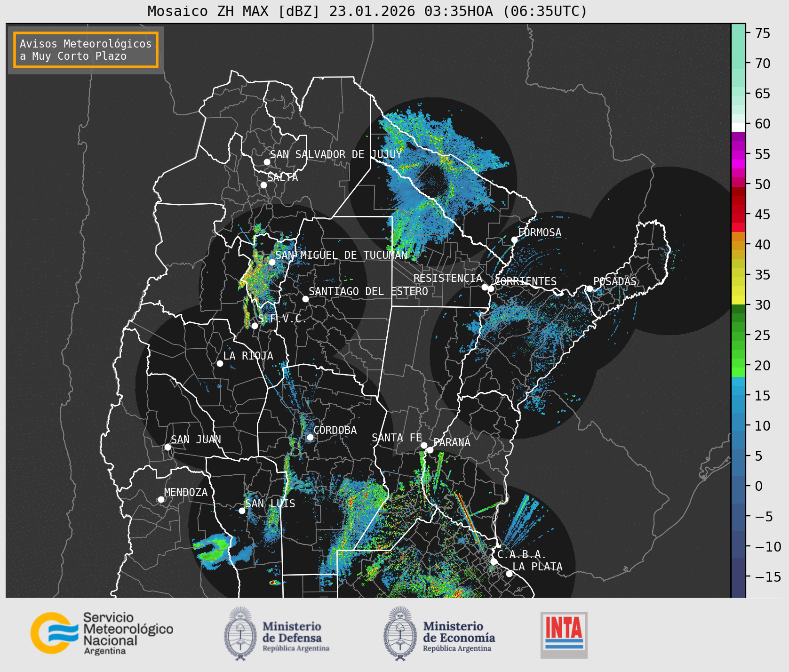Click the CÓRDOBA label text

[335, 430]
